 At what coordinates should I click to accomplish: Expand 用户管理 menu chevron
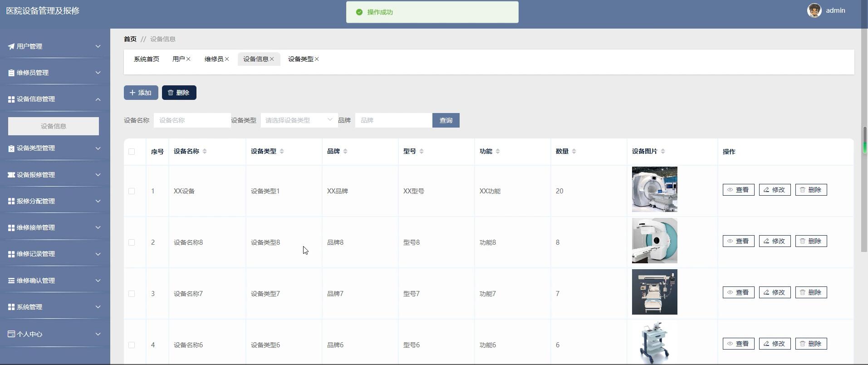point(98,46)
